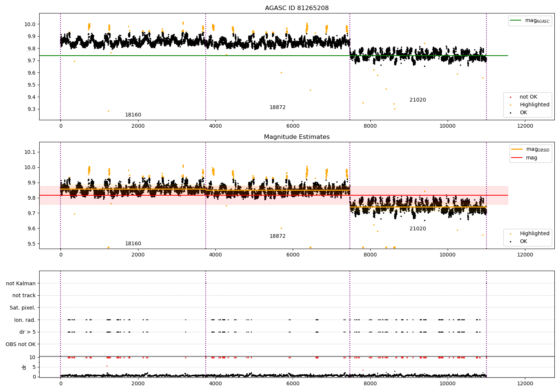Viewport: 560px width, 392px height.
Task: Click the "Ion. rad." row label
Action: 25,320
